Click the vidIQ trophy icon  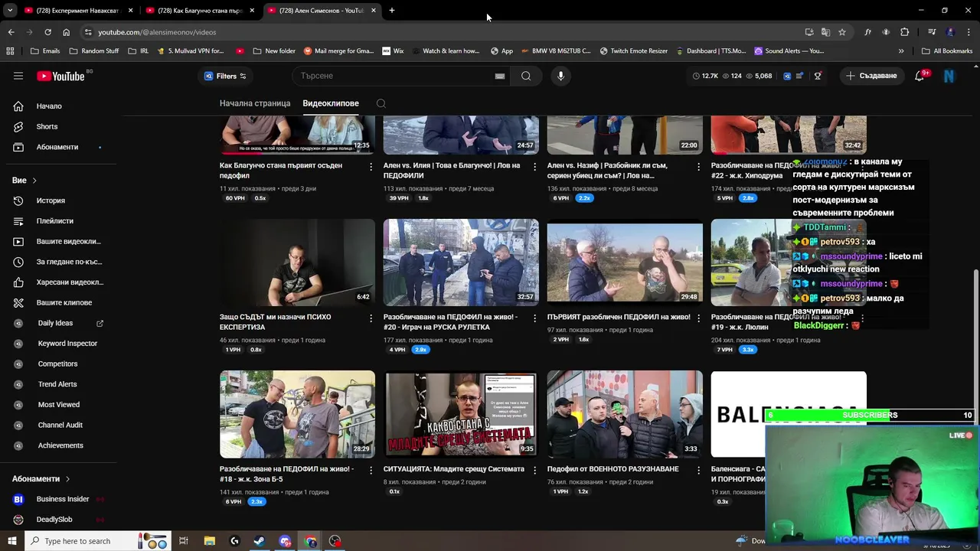click(818, 76)
